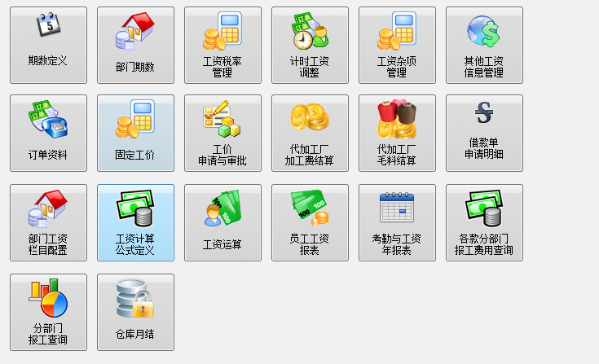The image size is (599, 364).
Task: Select the 固定工价 tile
Action: [x=135, y=134]
